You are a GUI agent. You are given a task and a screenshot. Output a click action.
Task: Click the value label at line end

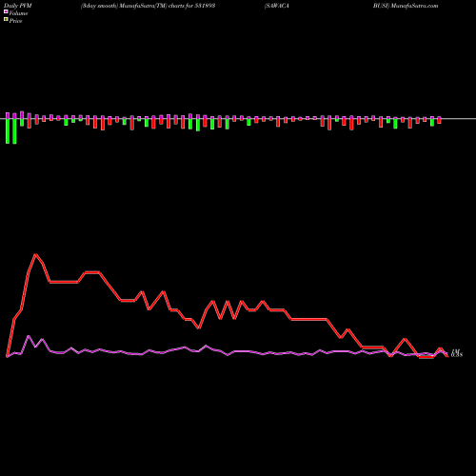(x=456, y=353)
